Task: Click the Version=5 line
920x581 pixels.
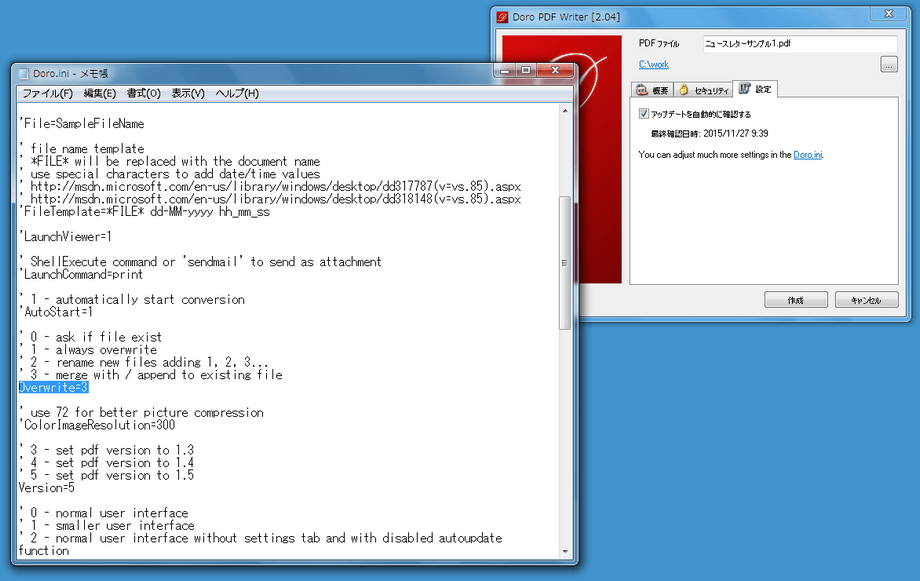Action: 46,488
